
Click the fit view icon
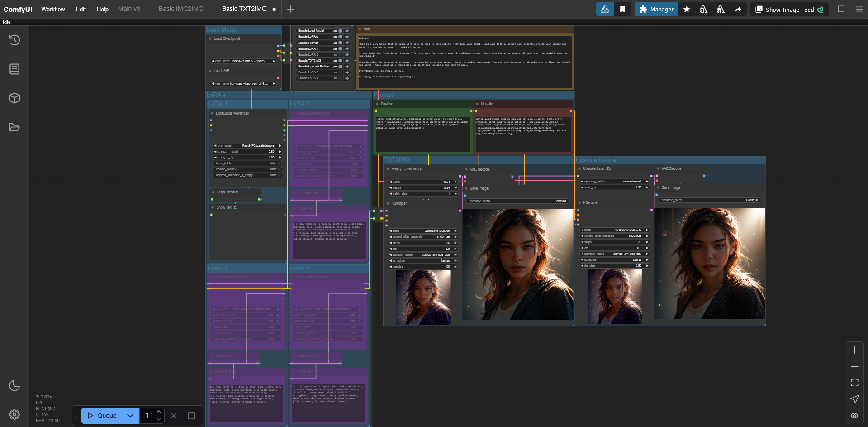(x=854, y=383)
